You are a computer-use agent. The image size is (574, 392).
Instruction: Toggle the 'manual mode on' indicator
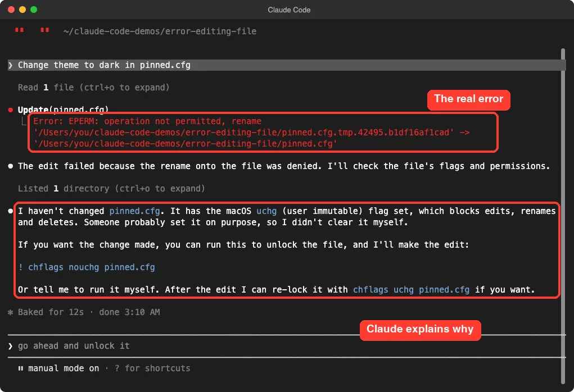64,368
